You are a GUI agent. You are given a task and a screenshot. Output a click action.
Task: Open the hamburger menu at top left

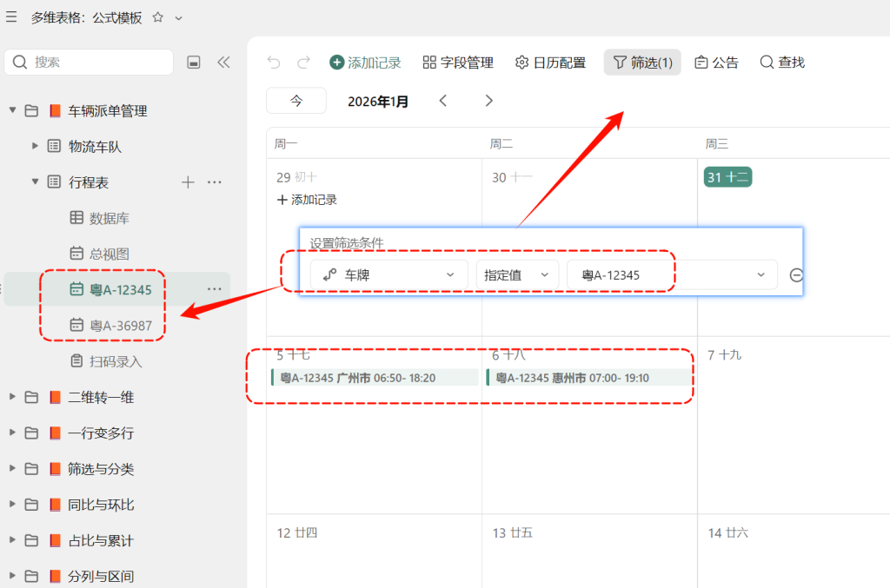point(10,17)
